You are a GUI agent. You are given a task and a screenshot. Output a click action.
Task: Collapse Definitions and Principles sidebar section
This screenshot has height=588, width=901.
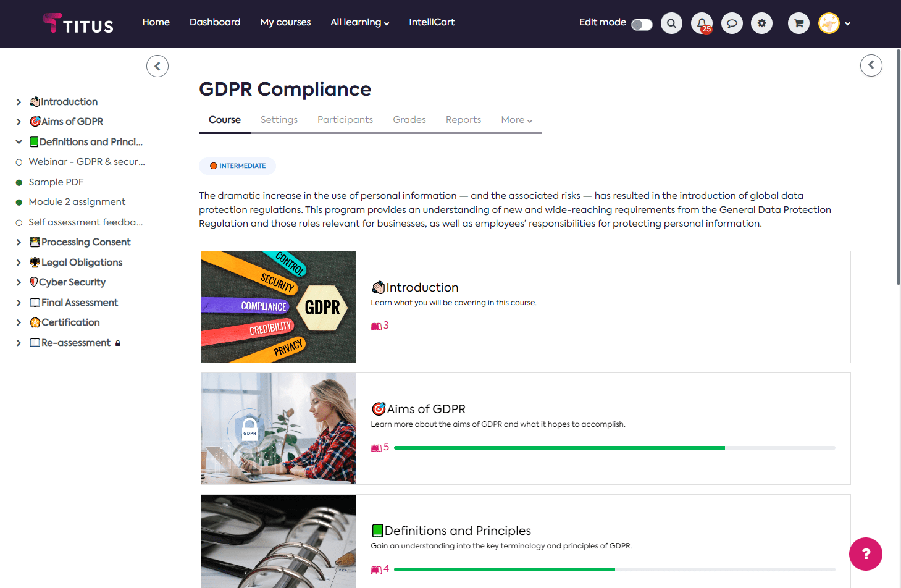19,142
